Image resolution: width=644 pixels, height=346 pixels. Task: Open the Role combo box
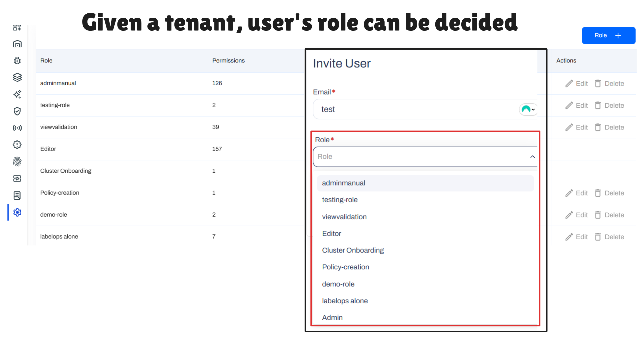(x=420, y=157)
